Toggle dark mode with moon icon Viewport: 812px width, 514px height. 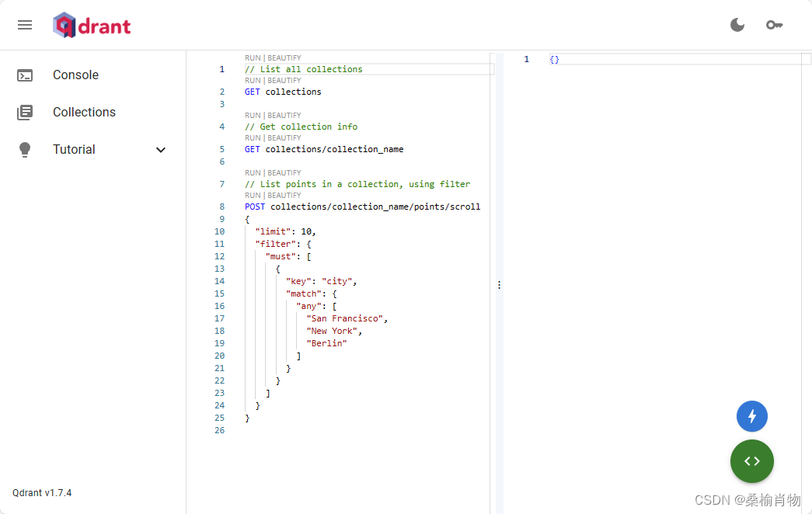(x=737, y=25)
